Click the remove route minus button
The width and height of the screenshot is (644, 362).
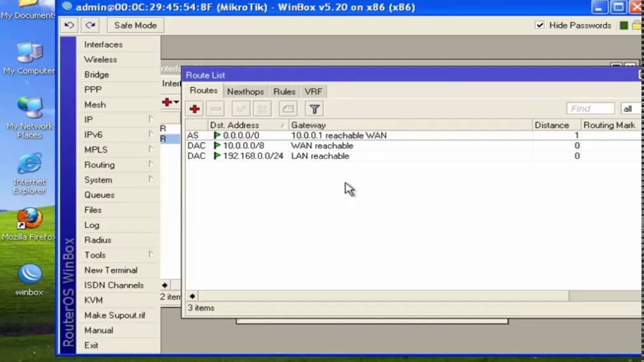[x=216, y=109]
